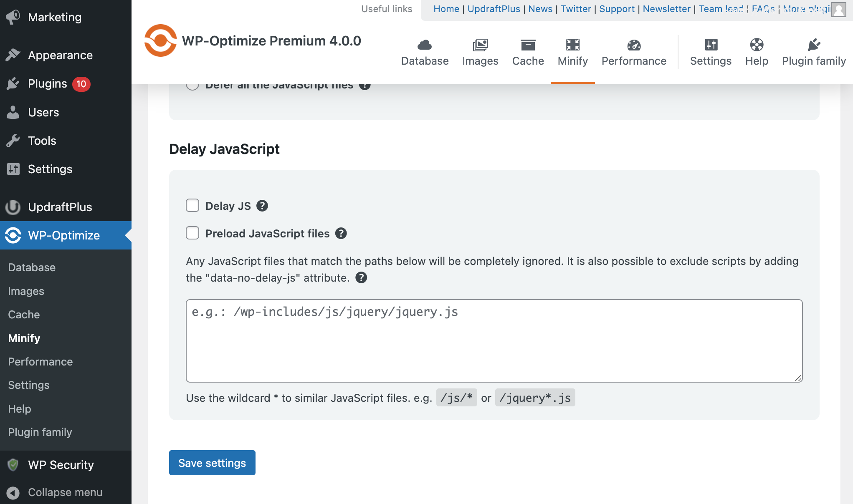Open the Support useful link
Image resolution: width=853 pixels, height=504 pixels.
[617, 9]
